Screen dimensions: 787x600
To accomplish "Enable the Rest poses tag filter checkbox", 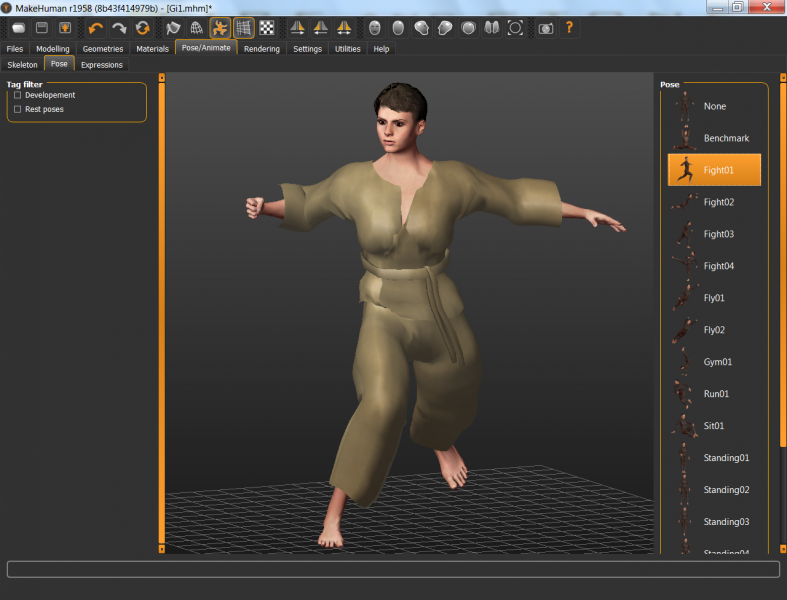I will click(18, 109).
